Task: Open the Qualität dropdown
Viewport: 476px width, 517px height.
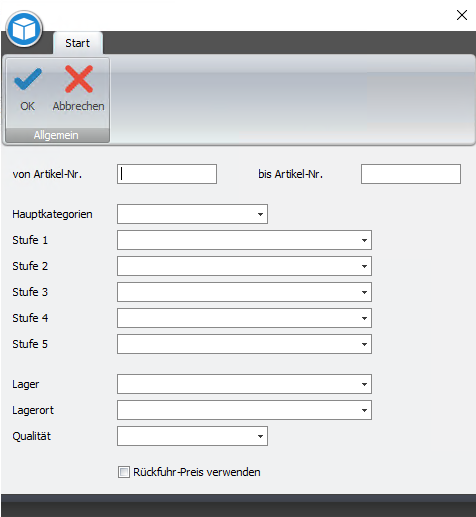Action: (192, 436)
